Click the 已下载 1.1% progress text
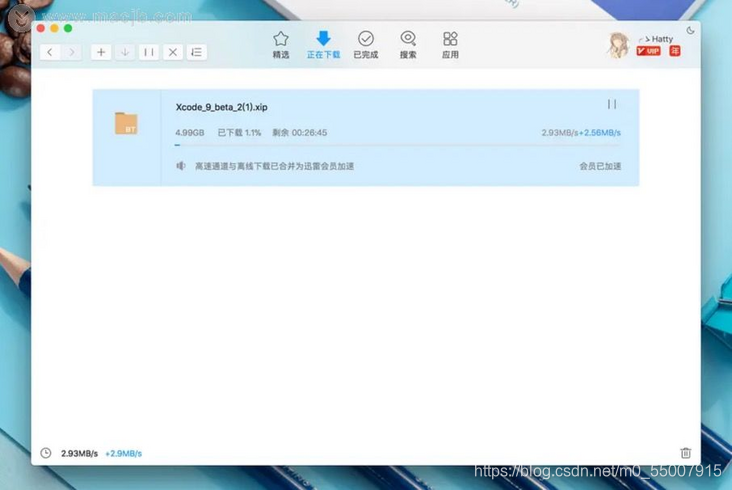The image size is (732, 490). tap(239, 133)
